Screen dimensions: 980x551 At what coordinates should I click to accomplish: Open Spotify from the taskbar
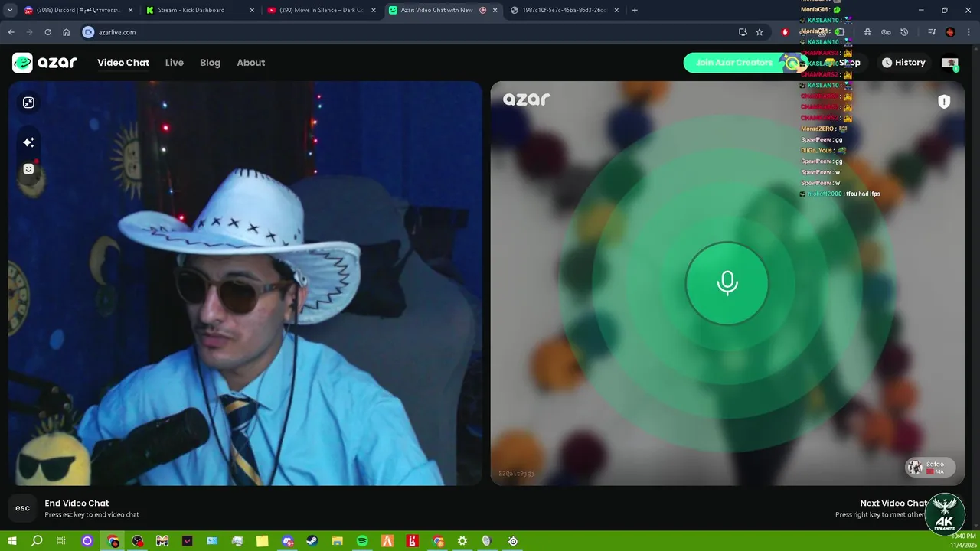(362, 541)
